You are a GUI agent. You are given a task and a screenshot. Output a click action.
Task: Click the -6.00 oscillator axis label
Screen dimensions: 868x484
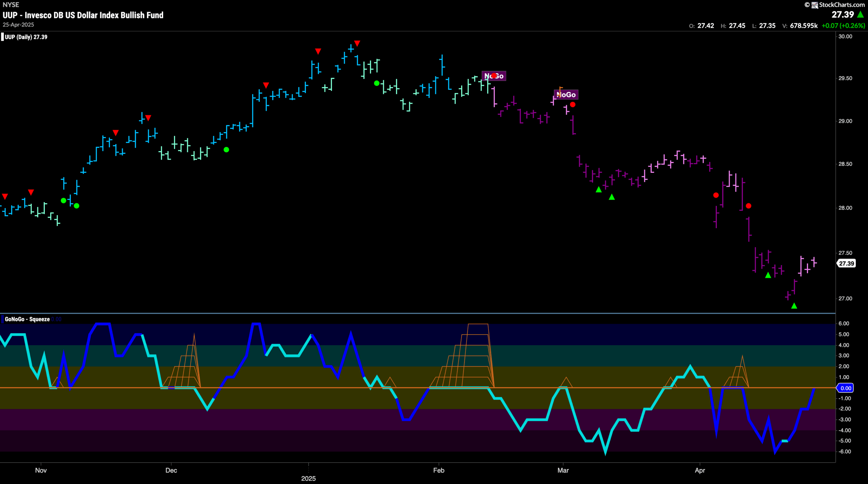[x=844, y=451]
